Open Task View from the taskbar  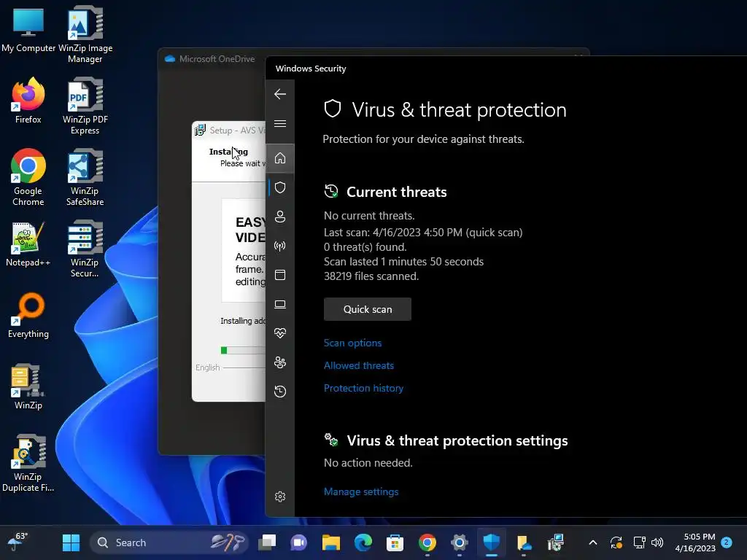(267, 542)
